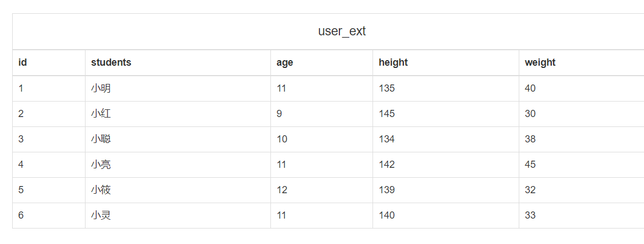Click the age column header

285,62
